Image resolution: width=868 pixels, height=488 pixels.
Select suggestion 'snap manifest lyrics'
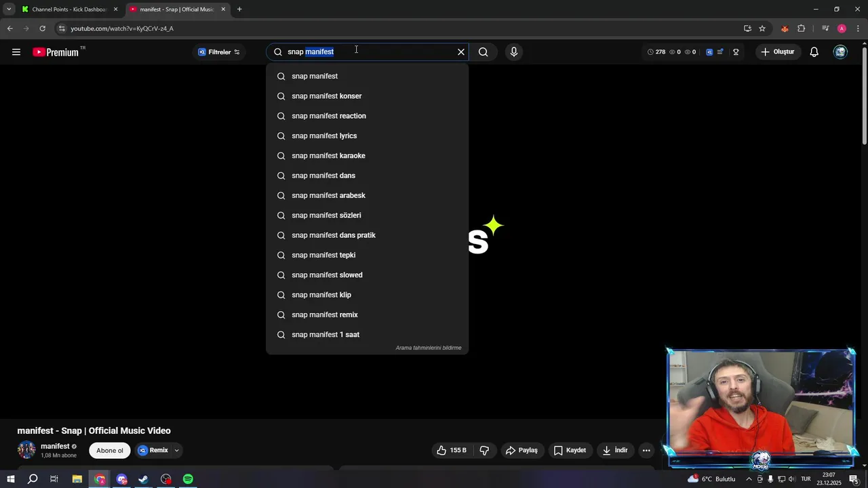tap(367, 136)
